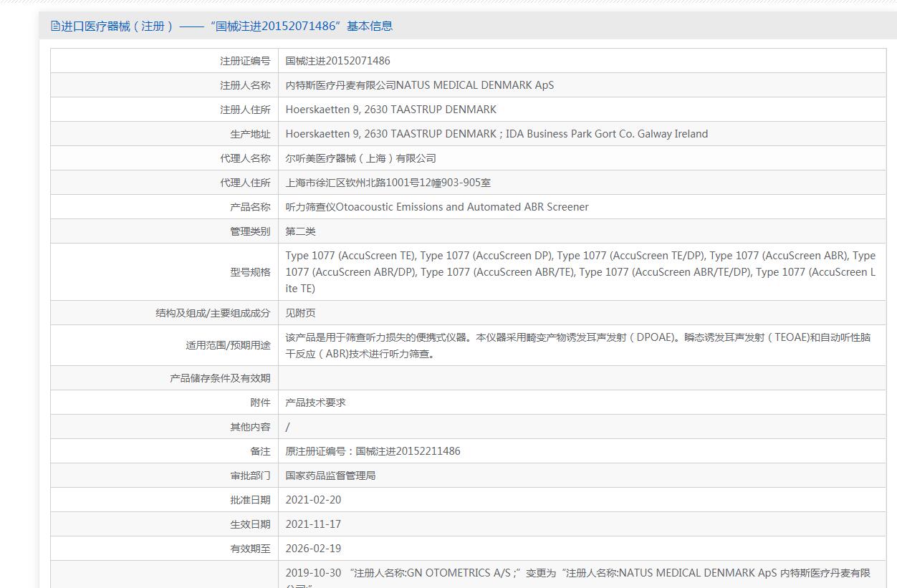Click the 2019-10-30 change record about GN OTOMETRICS
This screenshot has width=897, height=588.
tap(577, 577)
